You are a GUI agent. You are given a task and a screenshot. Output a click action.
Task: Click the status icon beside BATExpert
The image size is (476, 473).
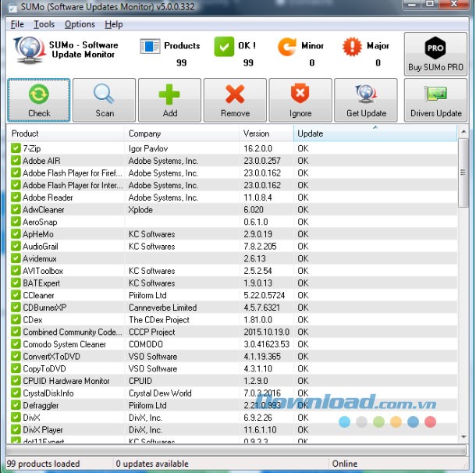click(x=16, y=283)
